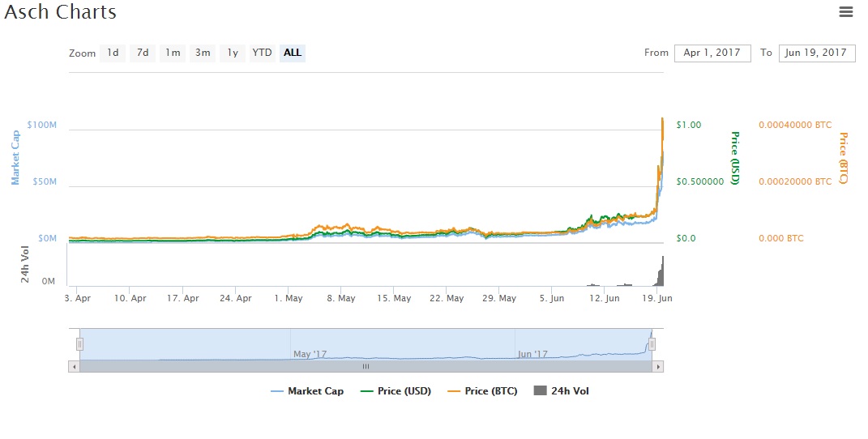The width and height of the screenshot is (868, 439).
Task: Grab the navigator right range handle
Action: 652,344
